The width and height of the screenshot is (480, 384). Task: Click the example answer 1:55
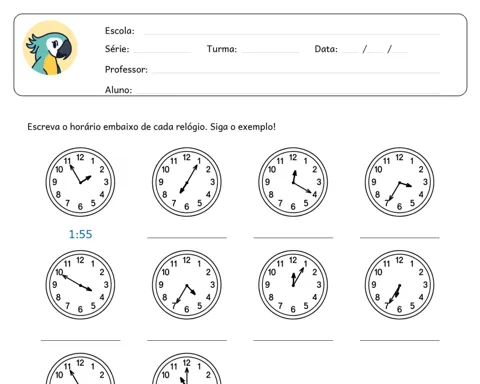(x=80, y=234)
